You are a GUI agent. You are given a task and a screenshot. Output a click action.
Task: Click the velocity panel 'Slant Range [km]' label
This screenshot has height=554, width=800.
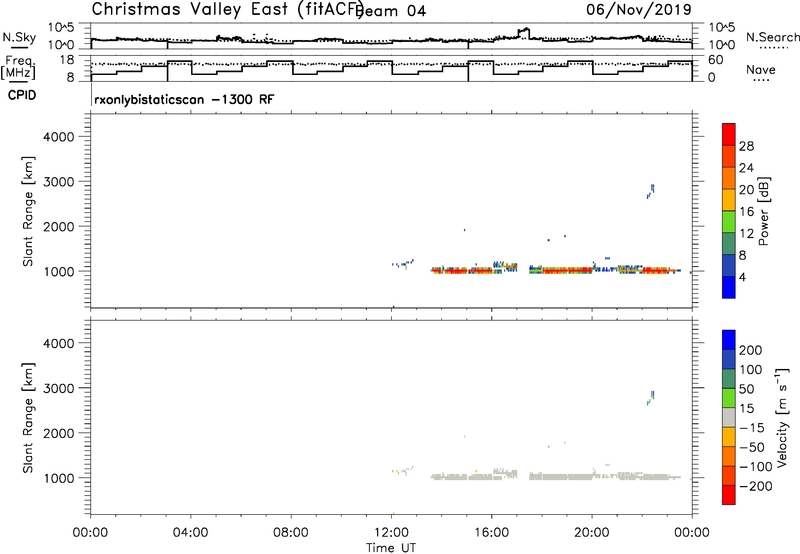point(28,418)
